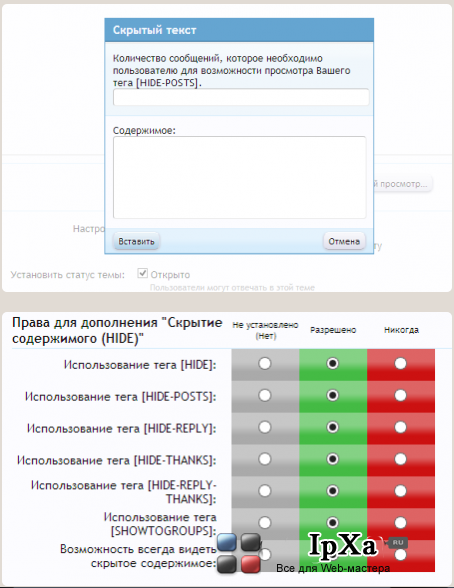The height and width of the screenshot is (588, 454).
Task: Select Никогда for [SHOWTOGROUPS] tag
Action: click(x=400, y=522)
